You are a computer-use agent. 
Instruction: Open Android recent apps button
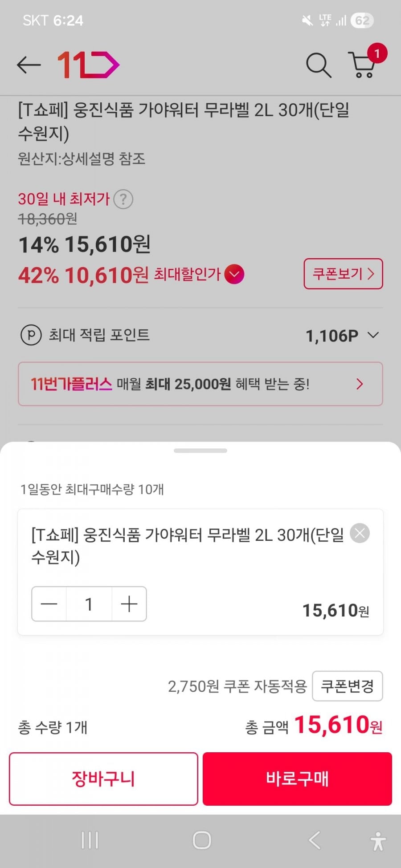pyautogui.click(x=90, y=840)
